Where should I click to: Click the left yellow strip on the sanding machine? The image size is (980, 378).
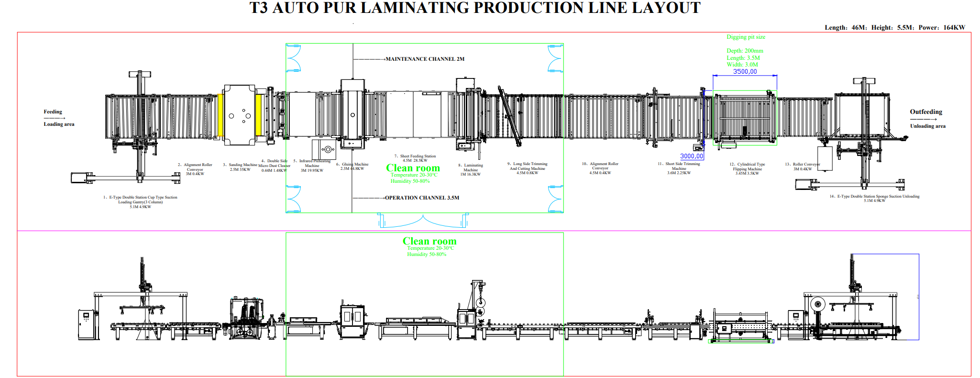click(220, 115)
